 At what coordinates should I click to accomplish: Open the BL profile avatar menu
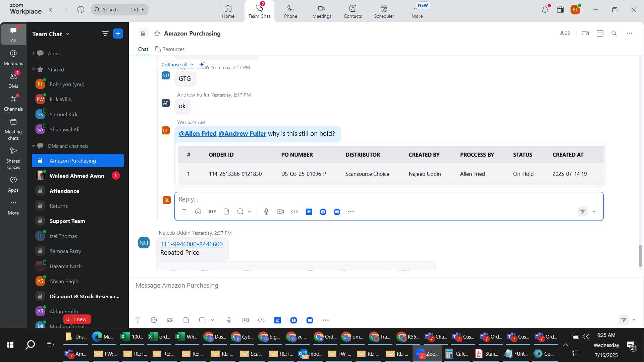coord(576,9)
